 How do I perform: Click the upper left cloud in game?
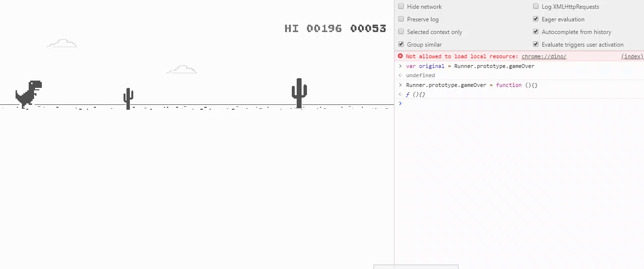[x=62, y=43]
